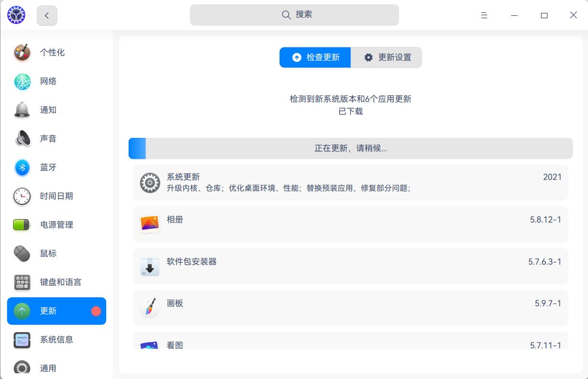Click the red update notification dot
This screenshot has width=588, height=379.
pyautogui.click(x=96, y=311)
